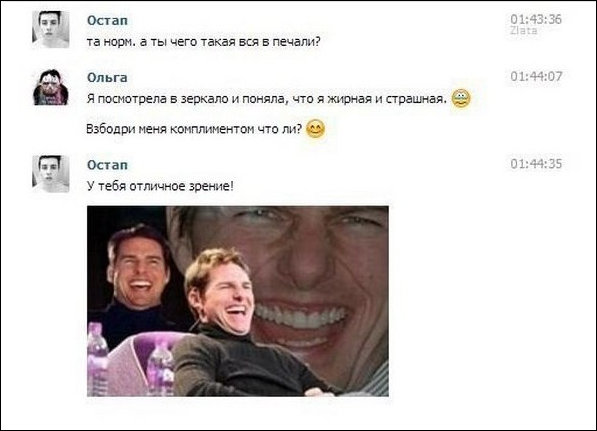597x431 pixels.
Task: Open the attached laughing men photo
Action: coord(238,301)
